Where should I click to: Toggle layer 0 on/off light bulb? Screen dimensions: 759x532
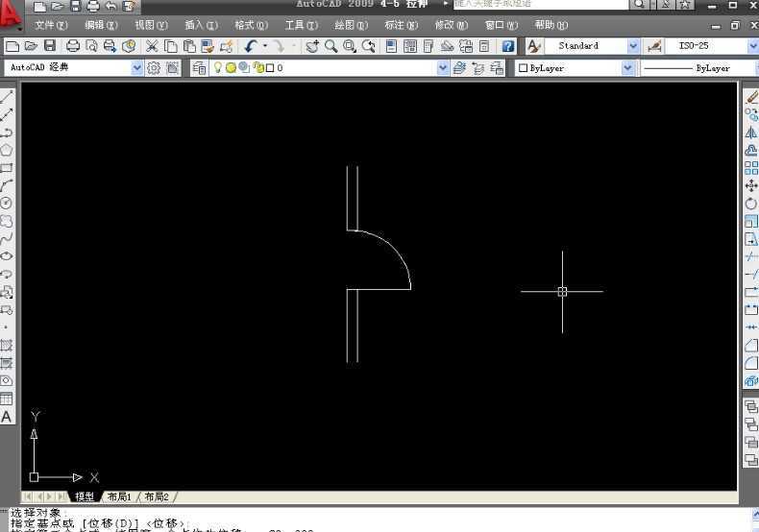tap(218, 68)
